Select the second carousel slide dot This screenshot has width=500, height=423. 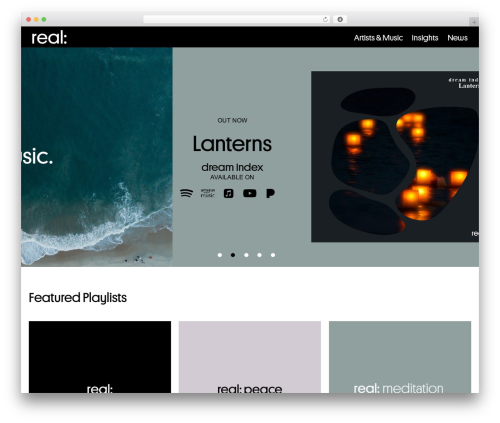pyautogui.click(x=233, y=255)
